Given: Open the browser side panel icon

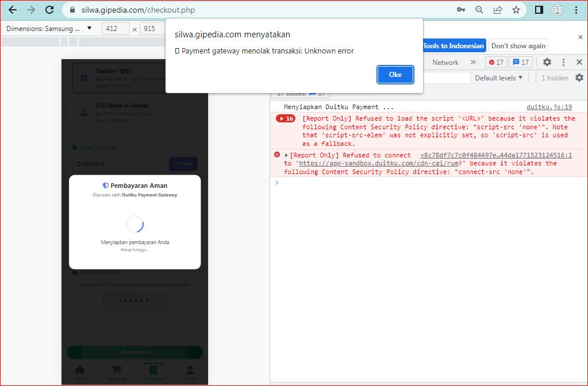Looking at the screenshot, I should tap(539, 10).
